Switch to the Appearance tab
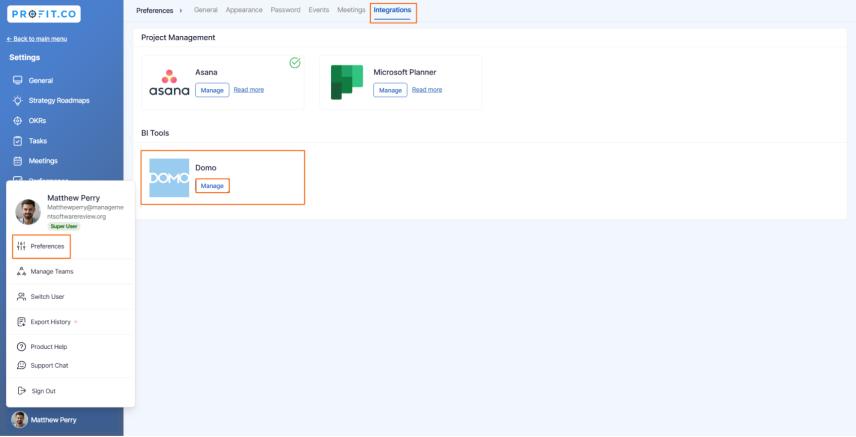856x437 pixels. (244, 10)
